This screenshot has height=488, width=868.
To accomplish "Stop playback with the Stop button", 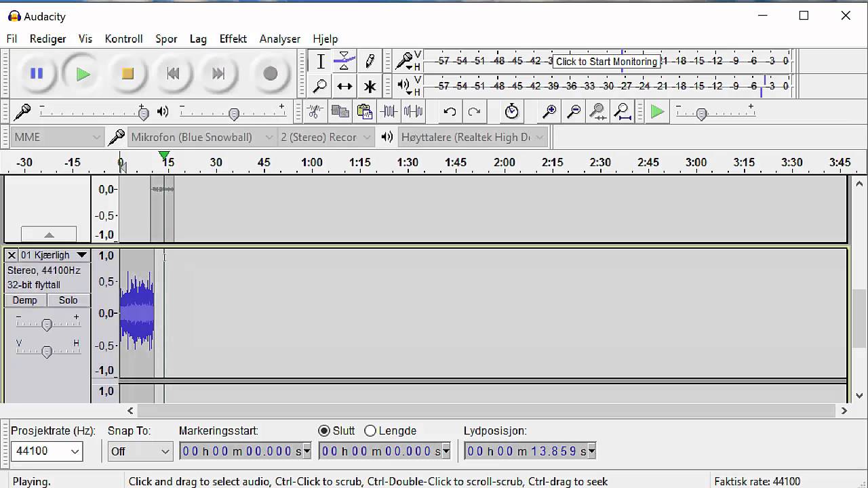I will click(127, 73).
